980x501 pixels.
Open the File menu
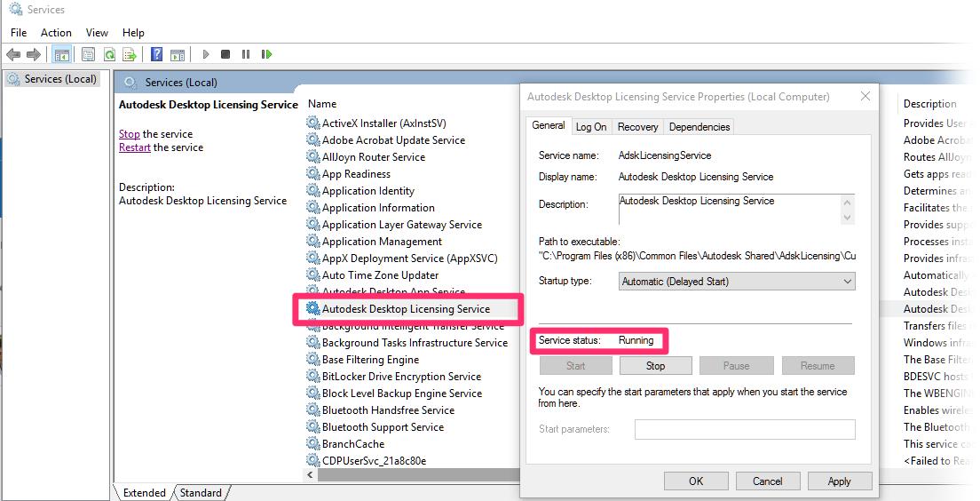(x=19, y=33)
